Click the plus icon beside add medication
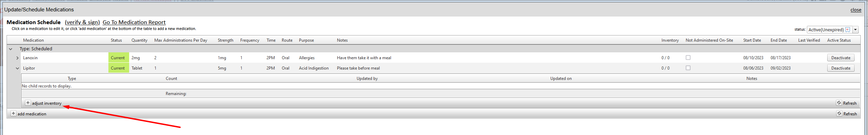The width and height of the screenshot is (868, 135). [x=13, y=114]
